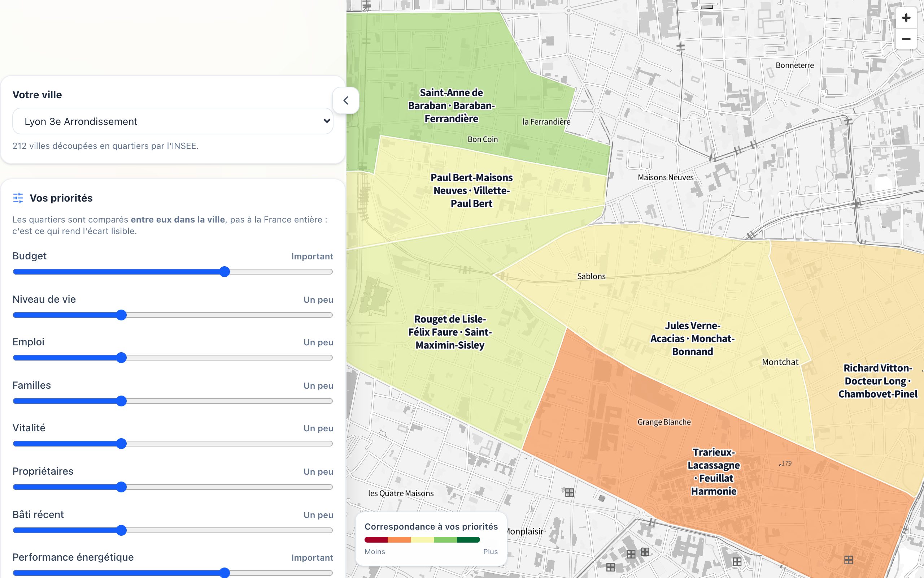Collapse the side panel with the chevron button
This screenshot has width=924, height=578.
(346, 100)
